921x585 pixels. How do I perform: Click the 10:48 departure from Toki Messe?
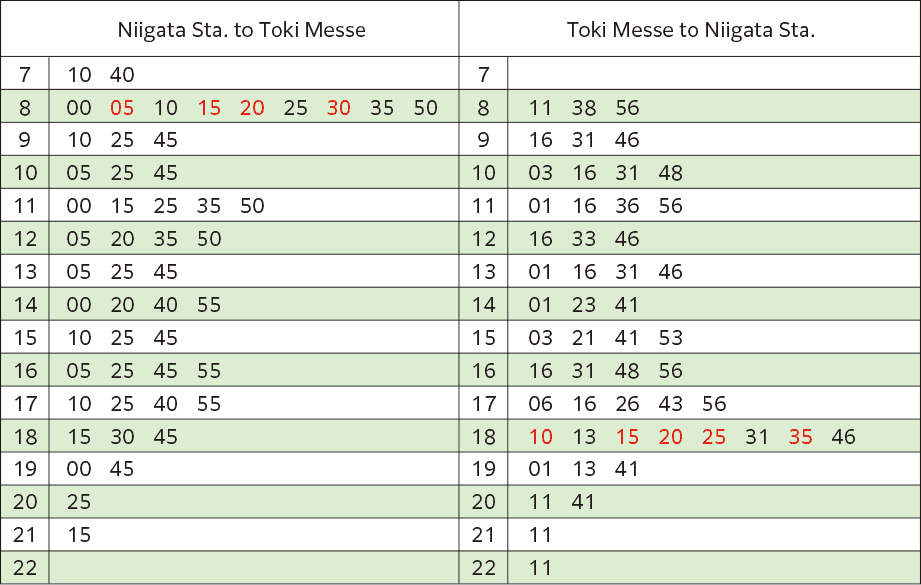click(670, 173)
